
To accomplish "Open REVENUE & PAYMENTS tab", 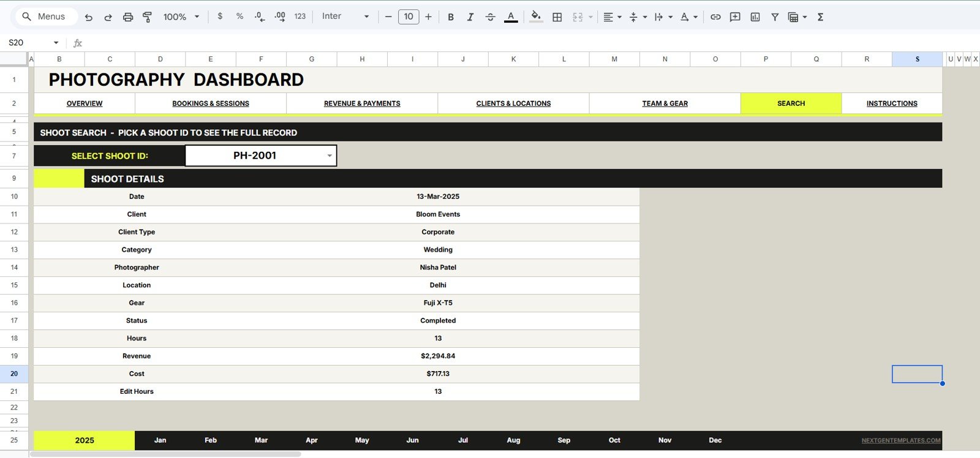I will (362, 103).
